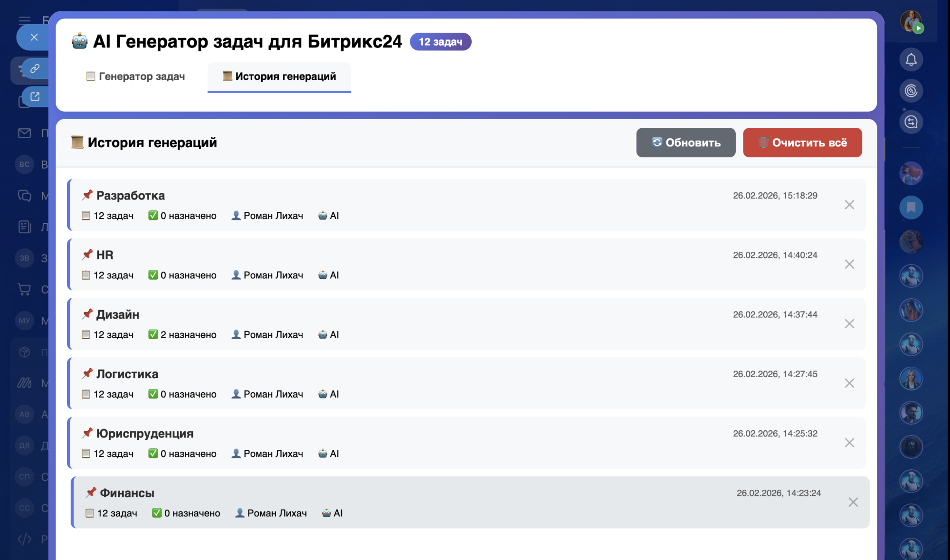
Task: Open the AB sidebar item
Action: [25, 414]
